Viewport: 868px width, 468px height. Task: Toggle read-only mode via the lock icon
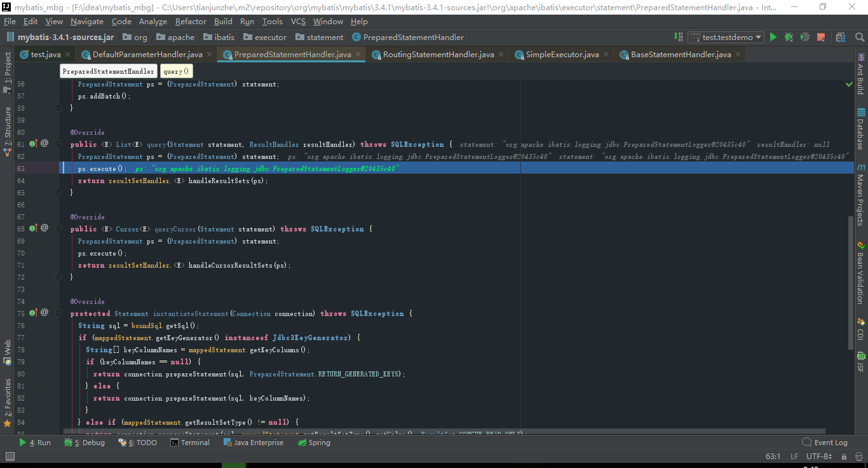[x=845, y=456]
